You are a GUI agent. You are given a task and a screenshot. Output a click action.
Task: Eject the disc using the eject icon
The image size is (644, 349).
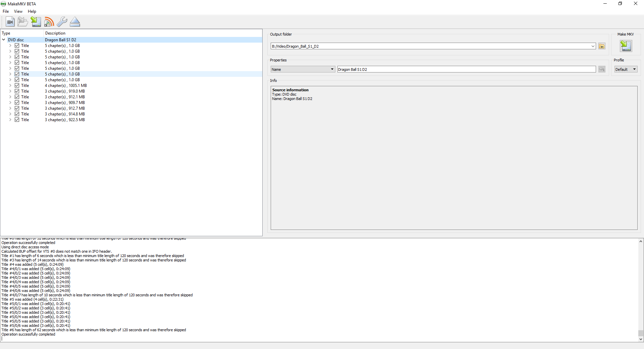pos(75,22)
